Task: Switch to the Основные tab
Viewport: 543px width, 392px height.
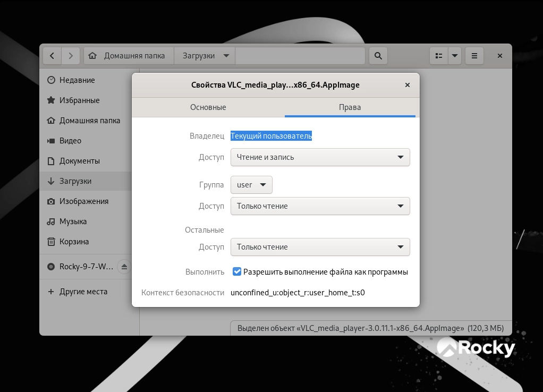Action: click(x=208, y=107)
